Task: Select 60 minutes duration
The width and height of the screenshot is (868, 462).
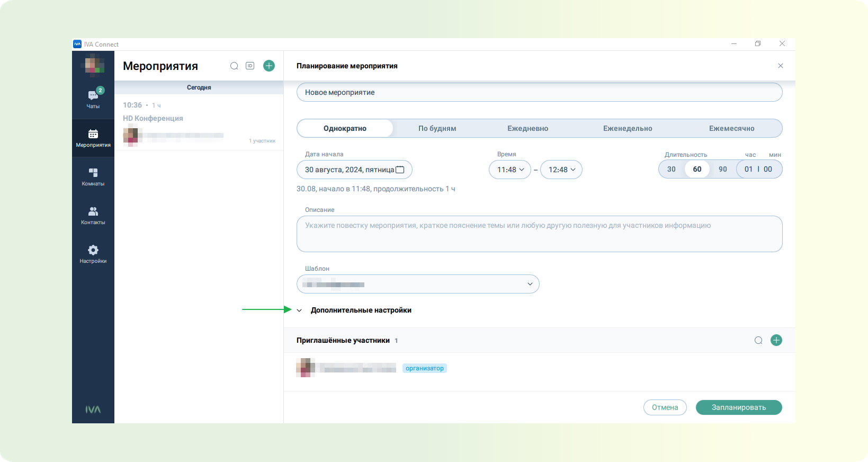Action: [x=697, y=169]
